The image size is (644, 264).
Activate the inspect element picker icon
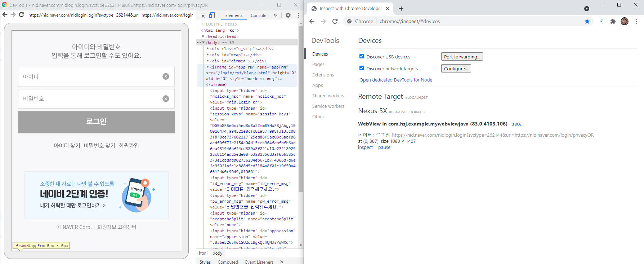202,15
